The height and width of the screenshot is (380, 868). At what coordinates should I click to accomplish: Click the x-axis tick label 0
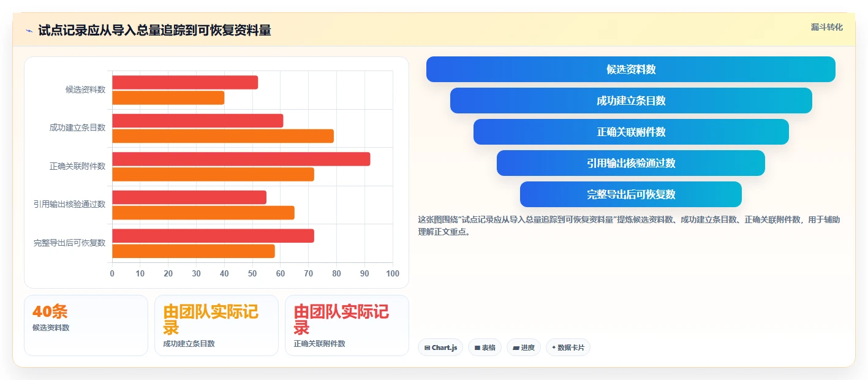click(x=112, y=273)
